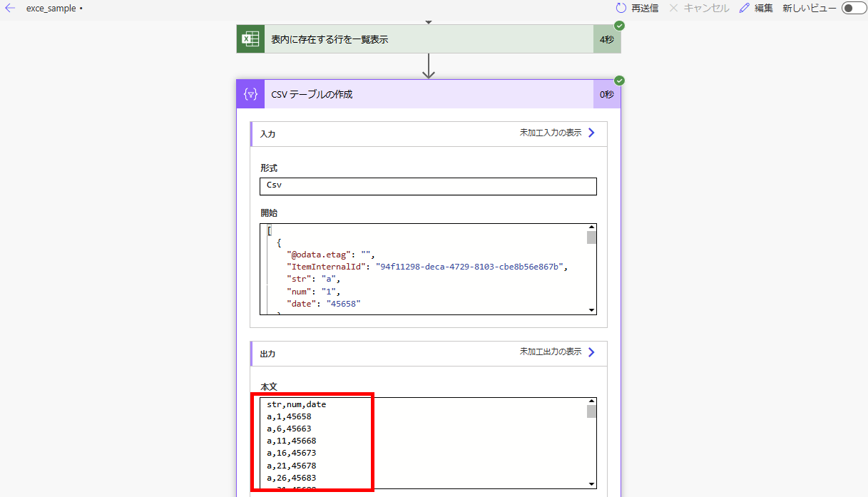Click the Data Operation braces icon on CSV action

pyautogui.click(x=250, y=93)
